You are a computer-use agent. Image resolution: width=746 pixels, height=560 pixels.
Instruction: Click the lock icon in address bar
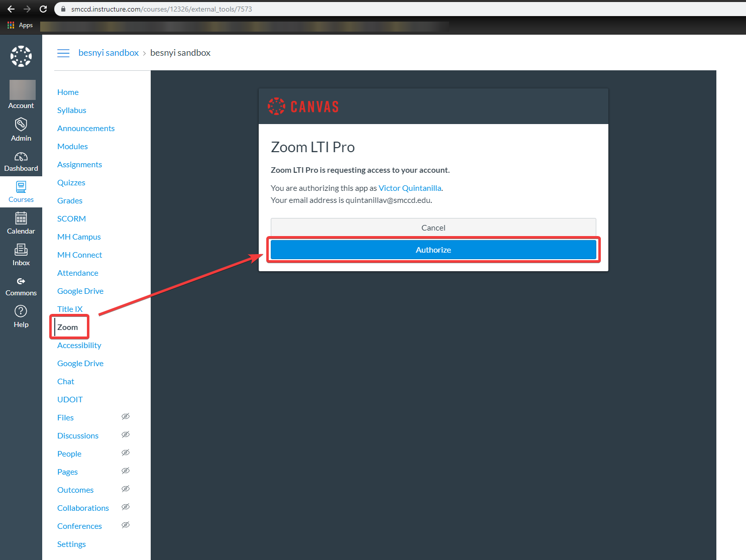pos(63,9)
